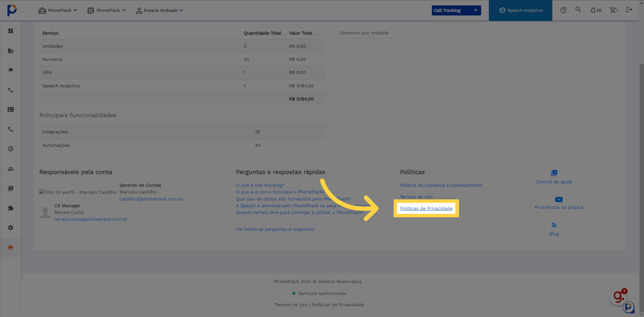Click the Blog feed icon
644x317 pixels.
554,225
